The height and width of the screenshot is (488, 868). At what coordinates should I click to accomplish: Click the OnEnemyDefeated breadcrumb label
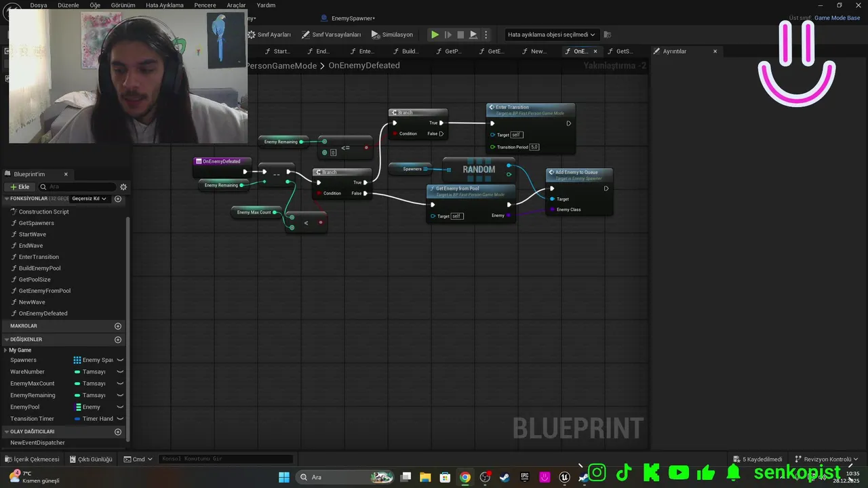(364, 66)
